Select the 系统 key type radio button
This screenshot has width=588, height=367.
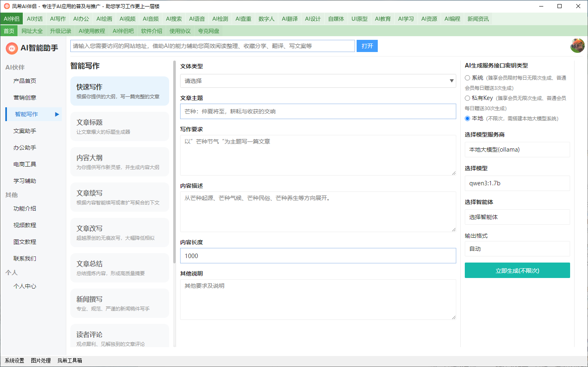[468, 78]
